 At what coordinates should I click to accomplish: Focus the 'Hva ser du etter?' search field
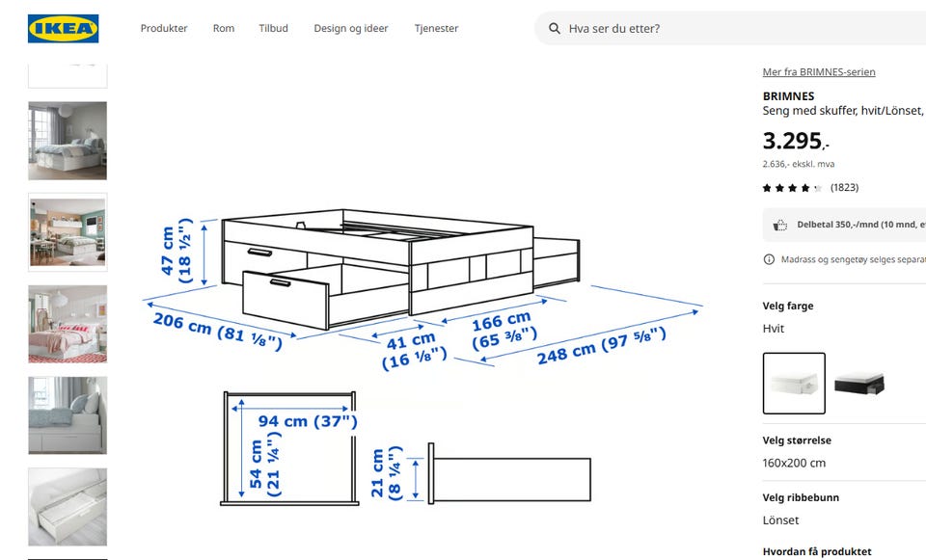tap(733, 29)
